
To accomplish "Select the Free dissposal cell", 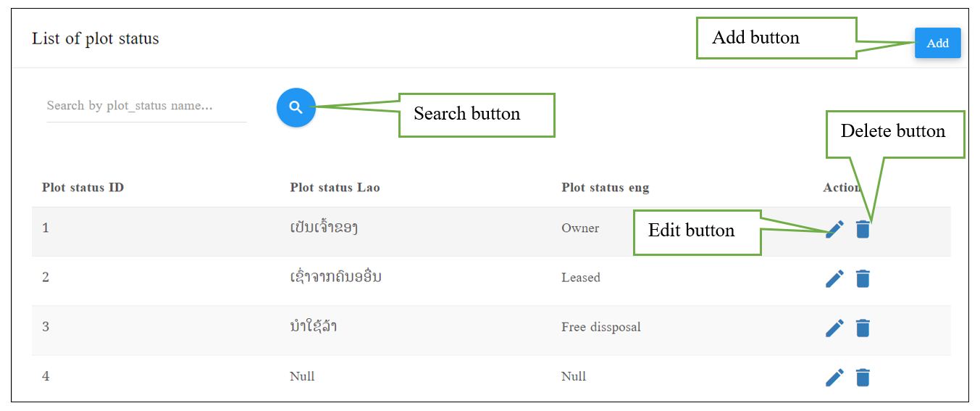I will coord(601,327).
